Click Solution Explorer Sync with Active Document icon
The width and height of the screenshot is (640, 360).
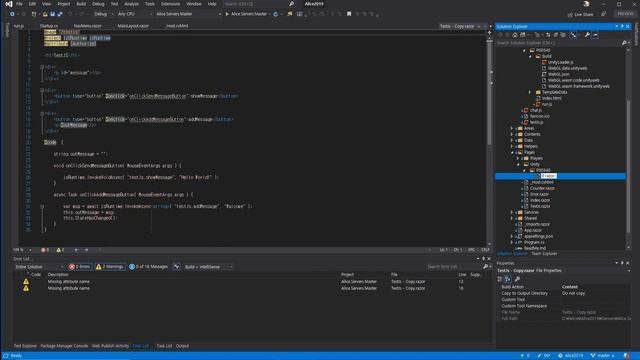(x=548, y=35)
